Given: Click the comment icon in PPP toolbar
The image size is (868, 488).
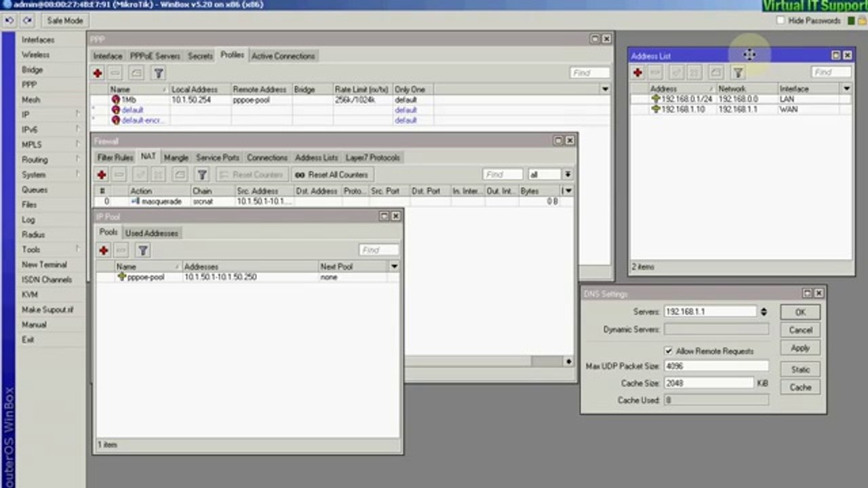Looking at the screenshot, I should click(136, 73).
